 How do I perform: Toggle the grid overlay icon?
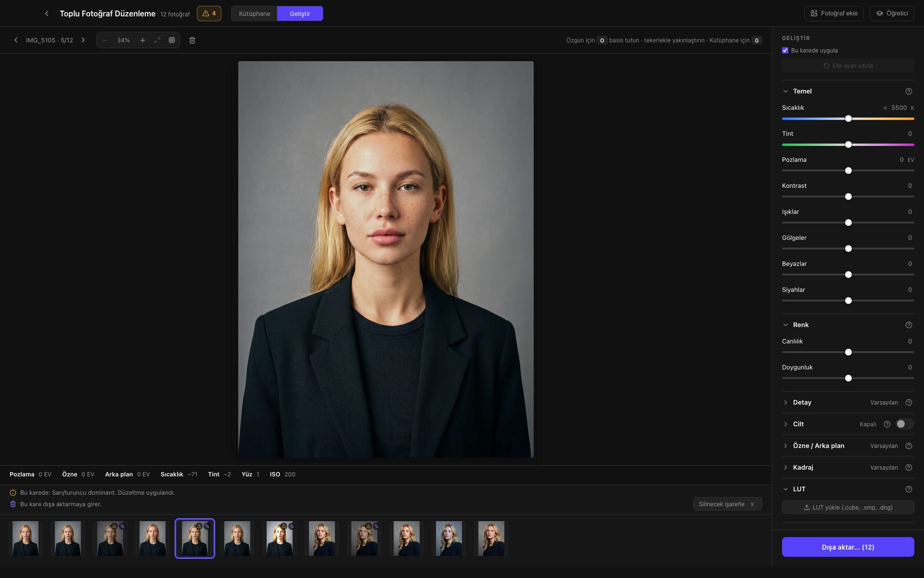click(172, 40)
